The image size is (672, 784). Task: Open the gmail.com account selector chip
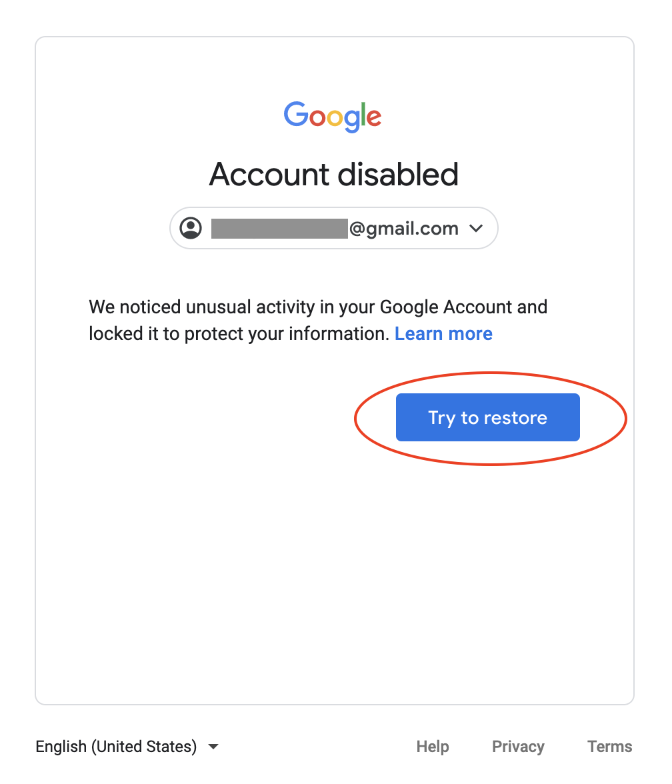333,229
